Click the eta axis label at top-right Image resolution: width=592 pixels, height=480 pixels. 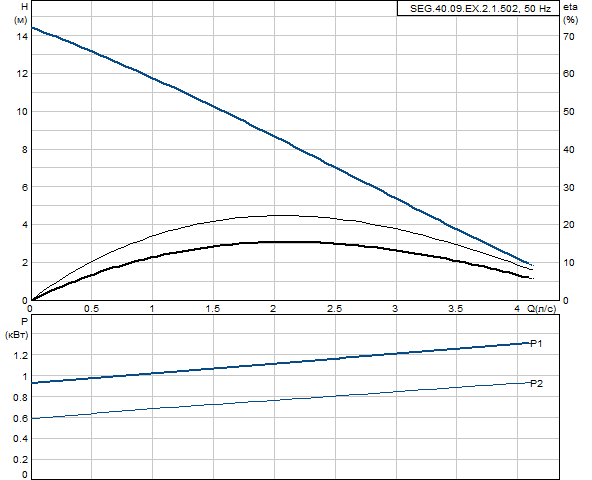pos(570,7)
